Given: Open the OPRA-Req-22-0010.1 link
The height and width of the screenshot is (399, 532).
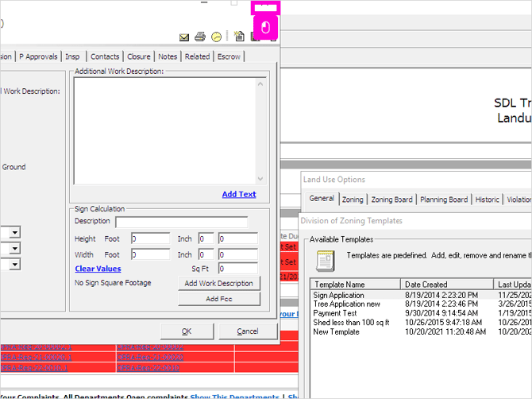Looking at the screenshot, I should 34,368.
